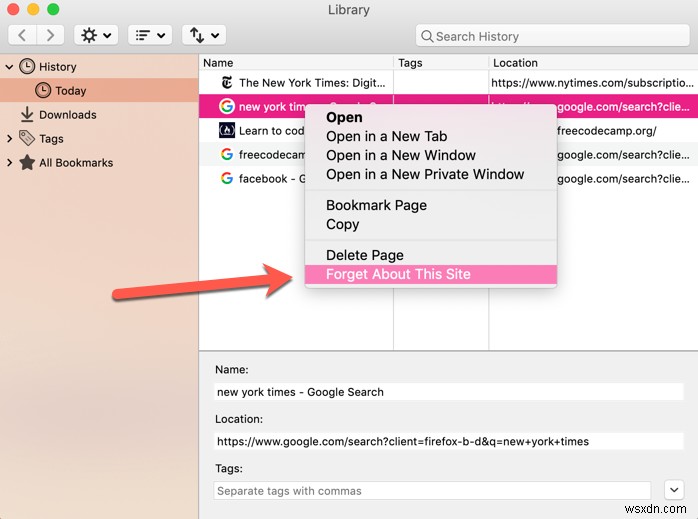Click the Google icon beside freecodecamp
The width and height of the screenshot is (698, 519).
tap(227, 154)
